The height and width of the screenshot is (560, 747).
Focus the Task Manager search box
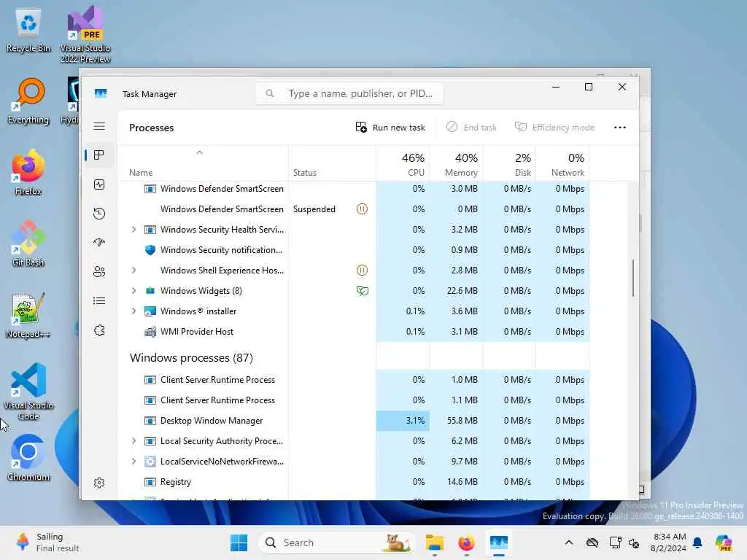(349, 93)
